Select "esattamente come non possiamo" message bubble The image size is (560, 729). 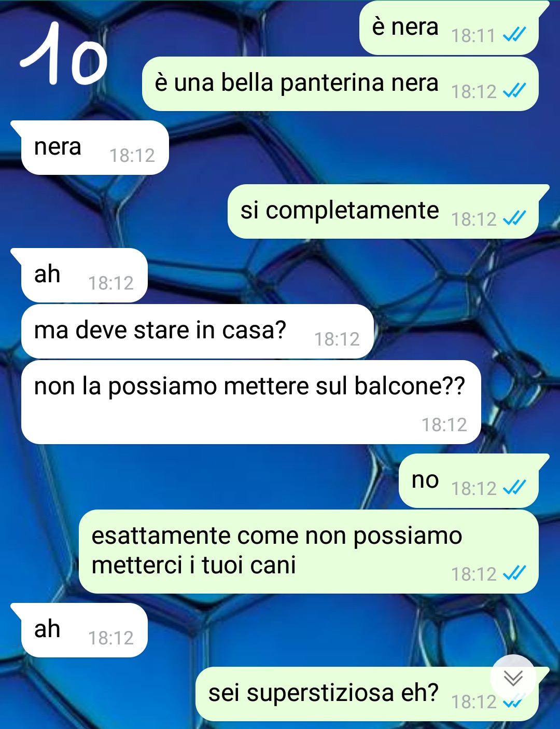(x=309, y=552)
